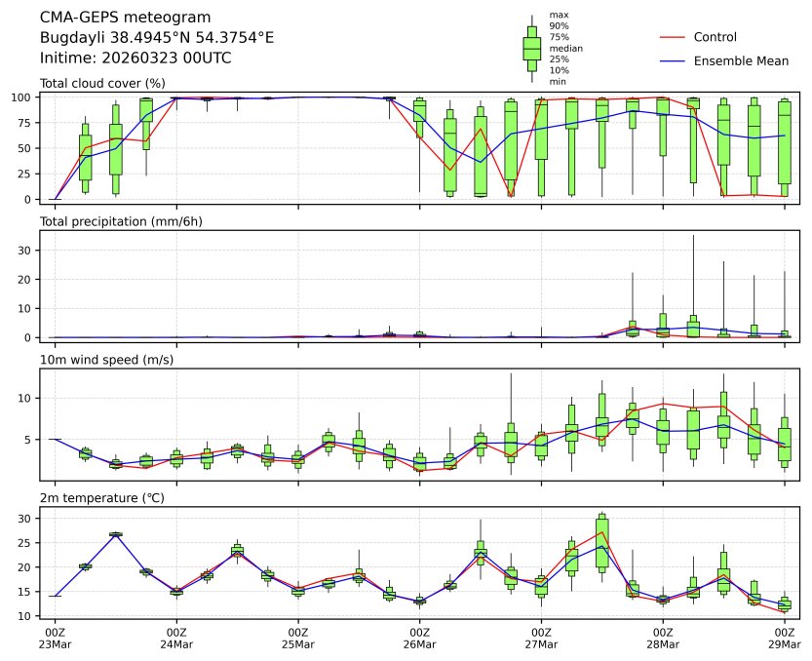The image size is (812, 661).
Task: Select the "Control" legend label
Action: [x=715, y=37]
